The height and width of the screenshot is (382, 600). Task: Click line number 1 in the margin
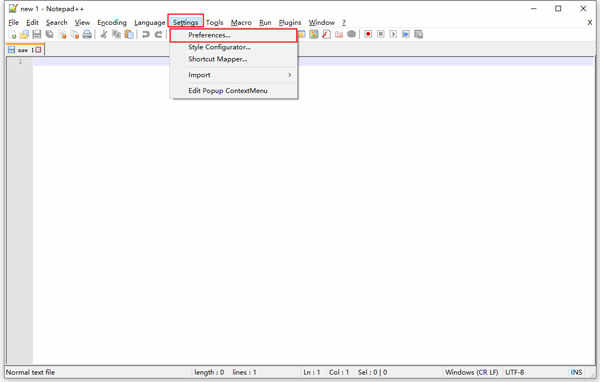[20, 61]
